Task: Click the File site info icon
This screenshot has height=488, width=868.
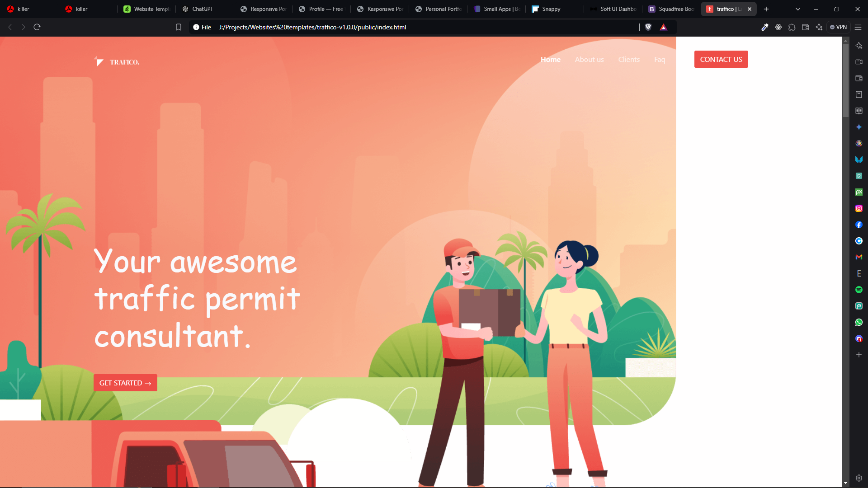Action: [x=202, y=27]
